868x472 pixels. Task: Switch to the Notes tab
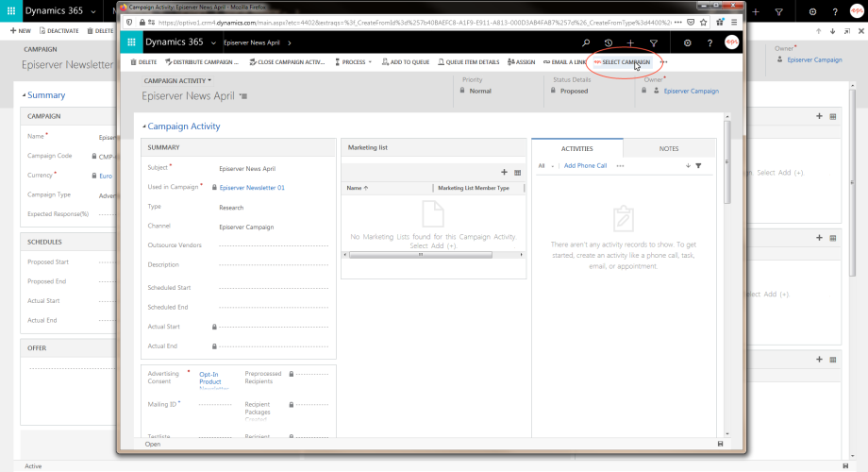point(669,148)
